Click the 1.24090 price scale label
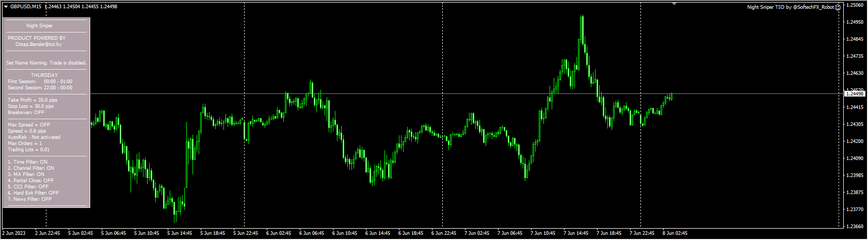868x240 pixels. (x=855, y=158)
